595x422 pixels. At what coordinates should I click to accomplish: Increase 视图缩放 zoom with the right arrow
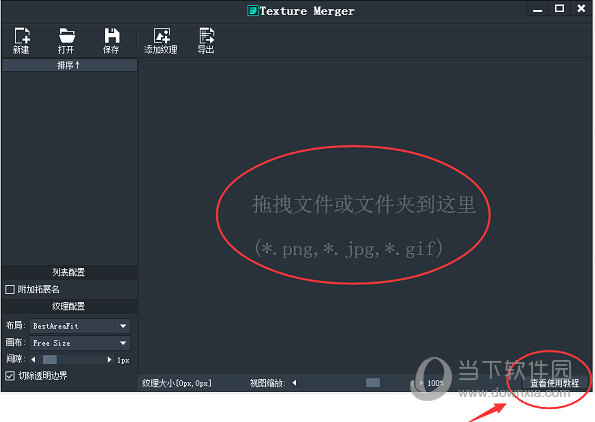click(421, 383)
